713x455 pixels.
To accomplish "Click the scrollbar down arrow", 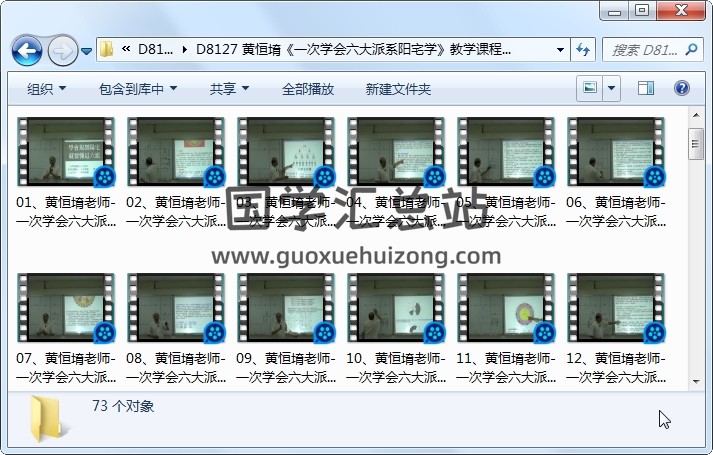I will click(x=696, y=381).
